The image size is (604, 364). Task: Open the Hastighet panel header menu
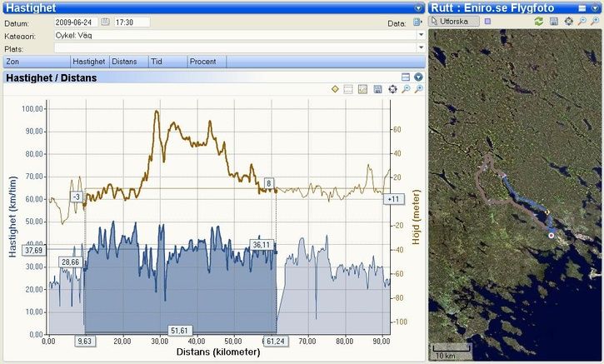[x=418, y=7]
